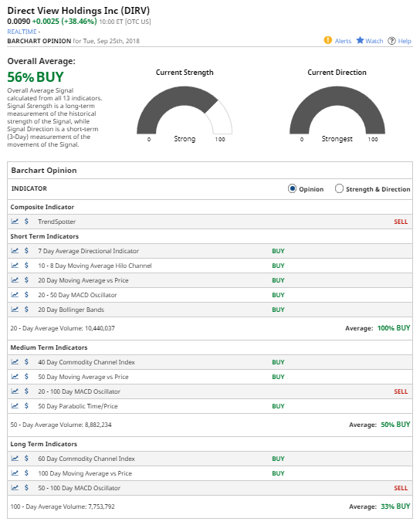Click dollar icon for 20 Day Bollinger Bands
The width and height of the screenshot is (420, 525).
coord(26,310)
